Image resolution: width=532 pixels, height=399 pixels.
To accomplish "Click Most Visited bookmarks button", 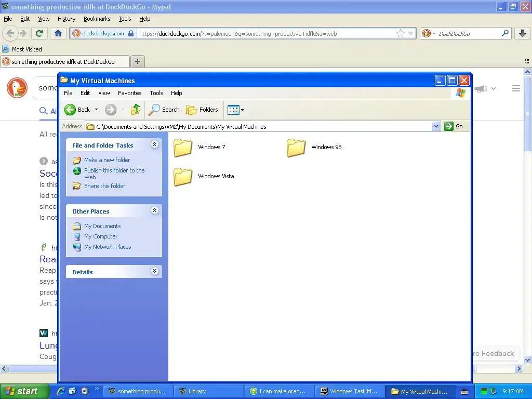I will pos(22,49).
